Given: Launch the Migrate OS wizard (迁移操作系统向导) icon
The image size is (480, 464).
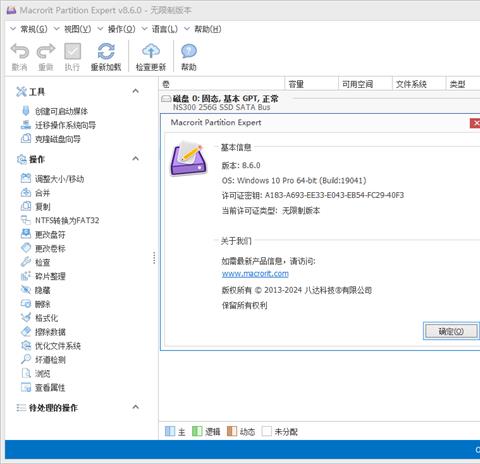Looking at the screenshot, I should pyautogui.click(x=26, y=125).
